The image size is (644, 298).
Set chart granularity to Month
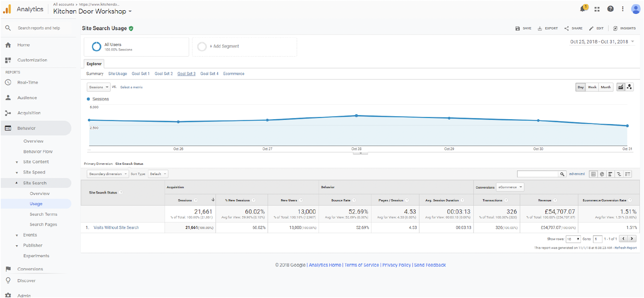pyautogui.click(x=606, y=87)
